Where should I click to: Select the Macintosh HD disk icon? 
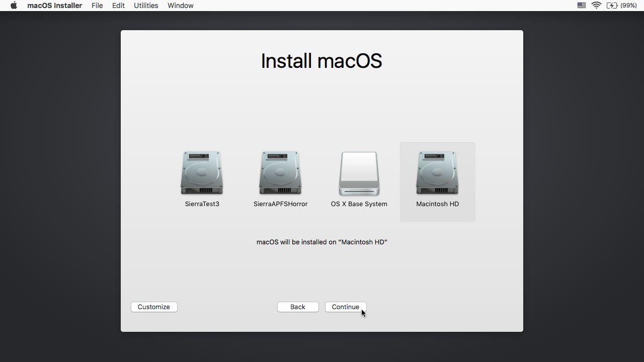pyautogui.click(x=437, y=172)
